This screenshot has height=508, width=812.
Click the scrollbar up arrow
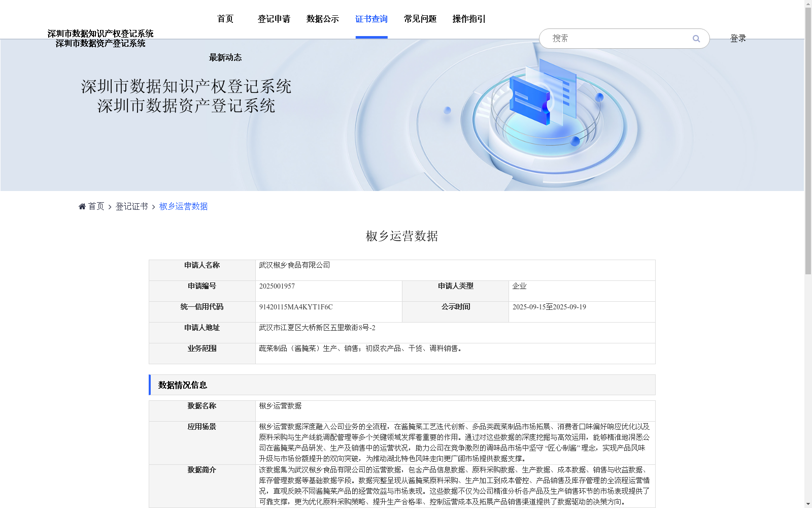point(808,4)
